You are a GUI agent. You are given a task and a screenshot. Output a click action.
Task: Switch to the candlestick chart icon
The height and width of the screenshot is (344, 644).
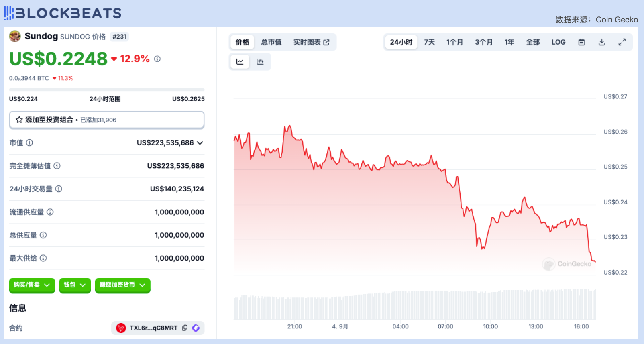(260, 62)
